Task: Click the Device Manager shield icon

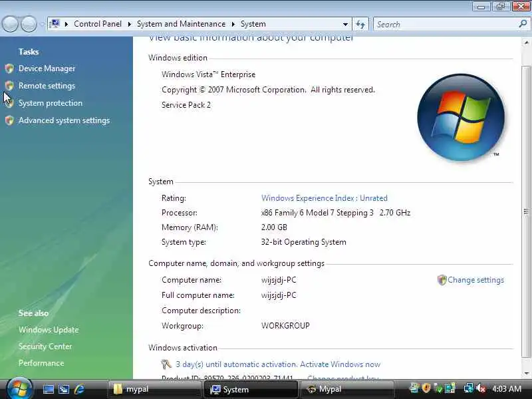Action: tap(9, 68)
